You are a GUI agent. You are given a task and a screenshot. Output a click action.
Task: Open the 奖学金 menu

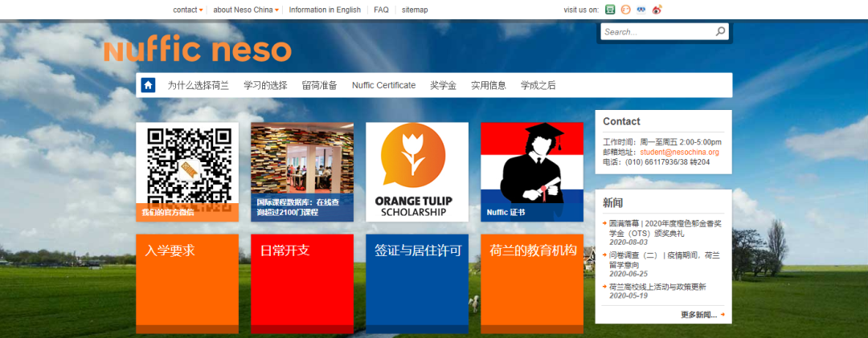[443, 85]
